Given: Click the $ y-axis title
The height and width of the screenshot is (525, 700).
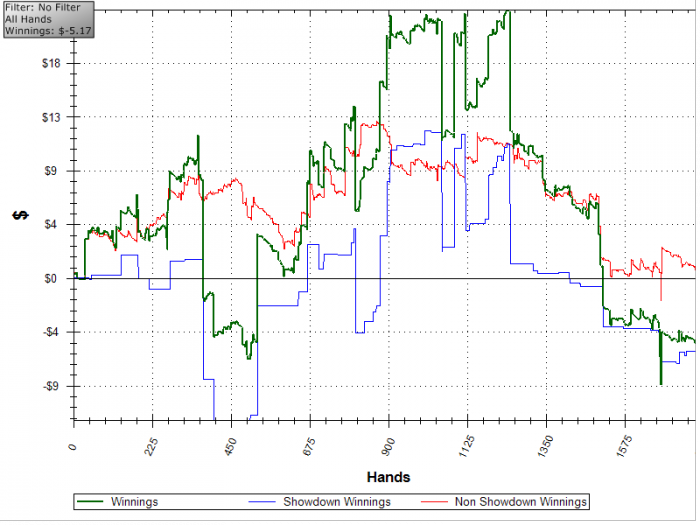Looking at the screenshot, I should [20, 216].
